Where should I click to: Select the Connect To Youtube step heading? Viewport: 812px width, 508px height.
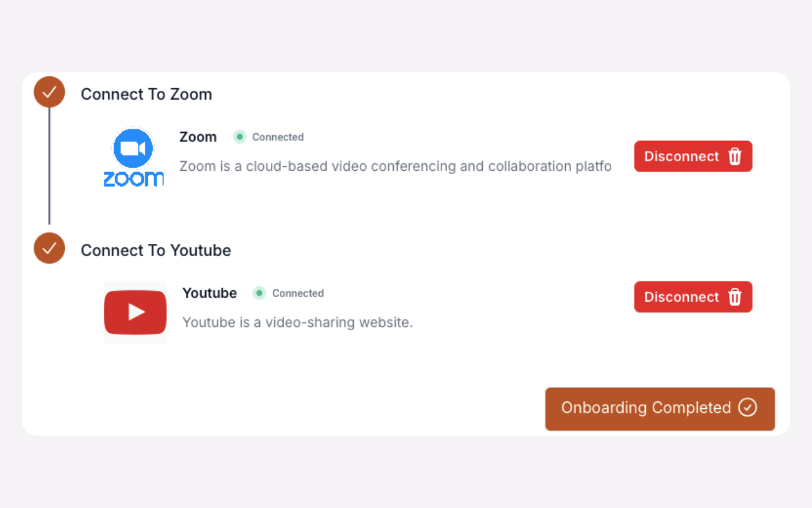coord(155,250)
